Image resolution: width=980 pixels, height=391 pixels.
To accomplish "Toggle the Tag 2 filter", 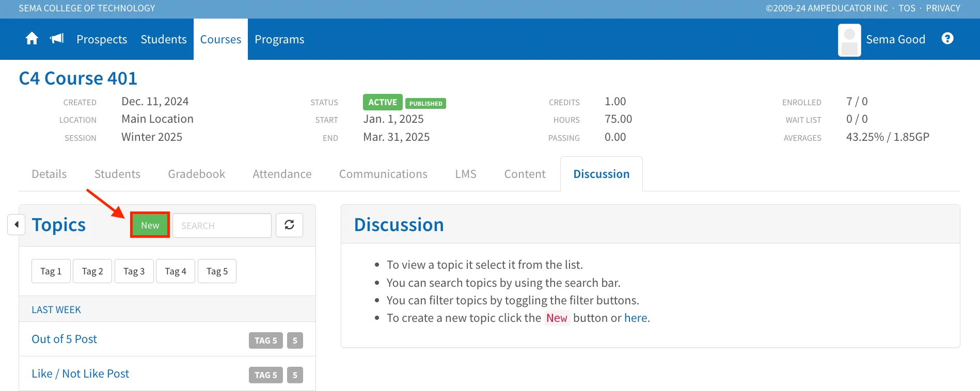I will (x=92, y=271).
